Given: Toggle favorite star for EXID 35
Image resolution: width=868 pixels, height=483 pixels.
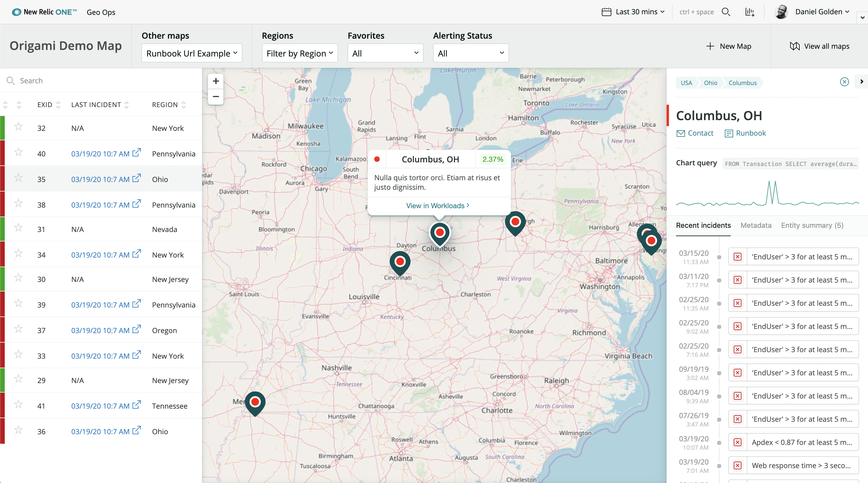Looking at the screenshot, I should [x=18, y=178].
